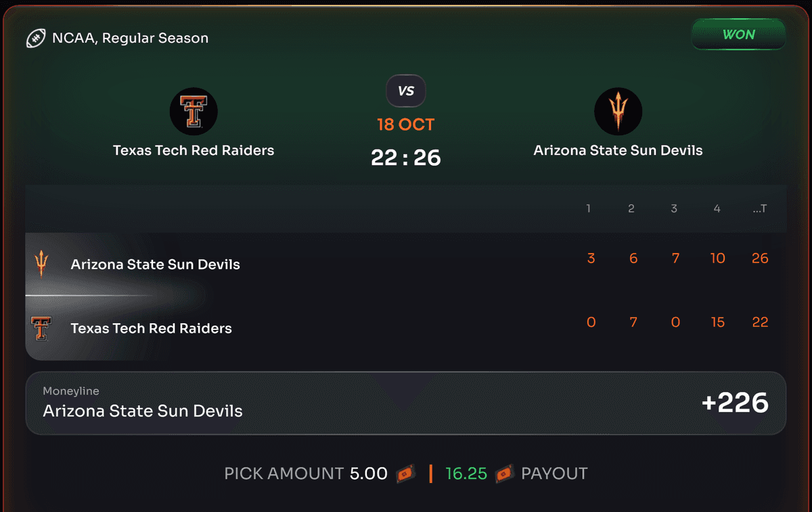Click the Texas Tech Red Raiders header name
The image size is (812, 512).
click(x=194, y=150)
